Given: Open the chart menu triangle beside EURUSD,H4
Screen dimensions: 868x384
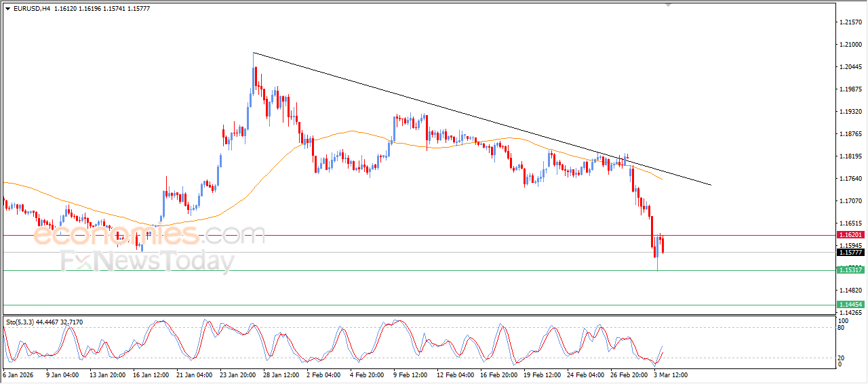Looking at the screenshot, I should [7, 8].
